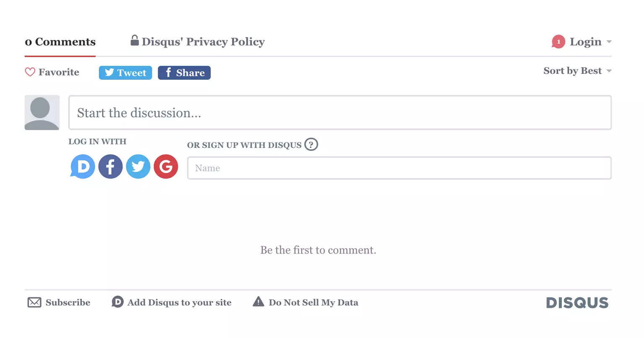Click the Disqus logo in footer
The image size is (644, 338).
pyautogui.click(x=577, y=303)
